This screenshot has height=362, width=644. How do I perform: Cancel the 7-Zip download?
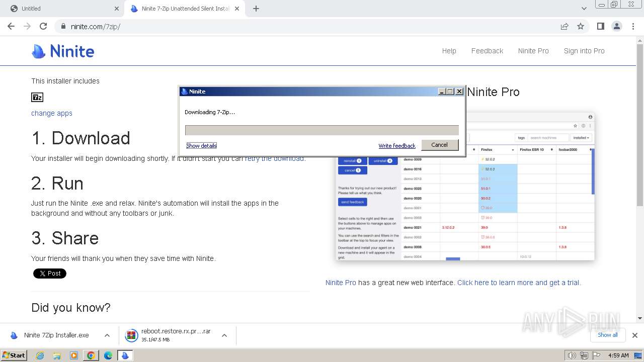pyautogui.click(x=439, y=145)
